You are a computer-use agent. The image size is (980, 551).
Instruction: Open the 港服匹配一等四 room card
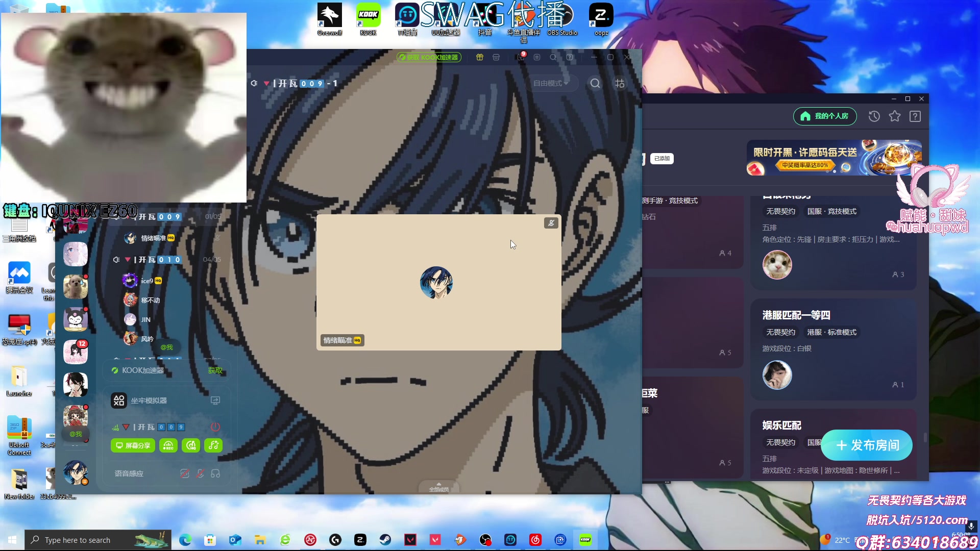[833, 349]
